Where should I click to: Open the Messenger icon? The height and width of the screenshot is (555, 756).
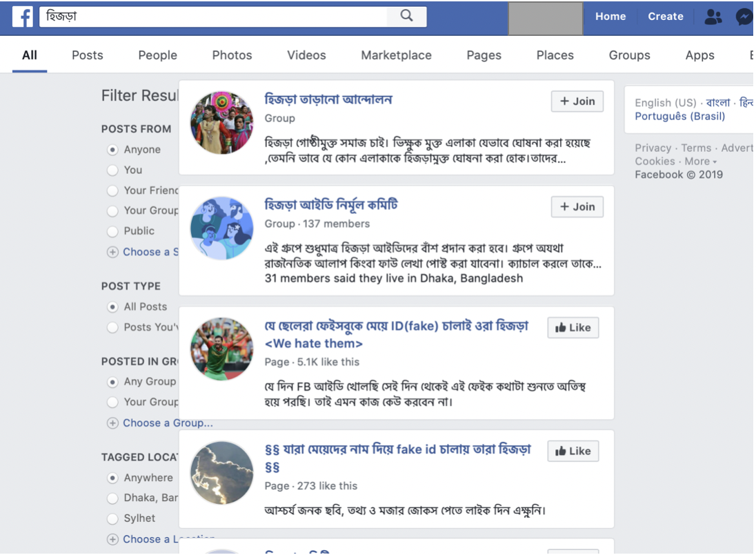(x=744, y=17)
